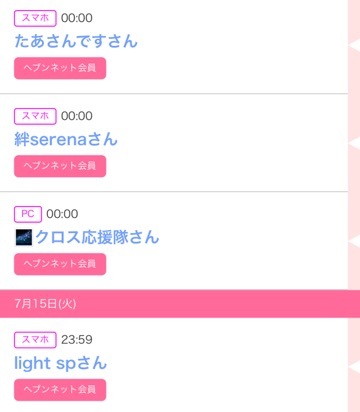The image size is (360, 412).
Task: Open 絆serenaさん profile link
Action: click(x=66, y=139)
